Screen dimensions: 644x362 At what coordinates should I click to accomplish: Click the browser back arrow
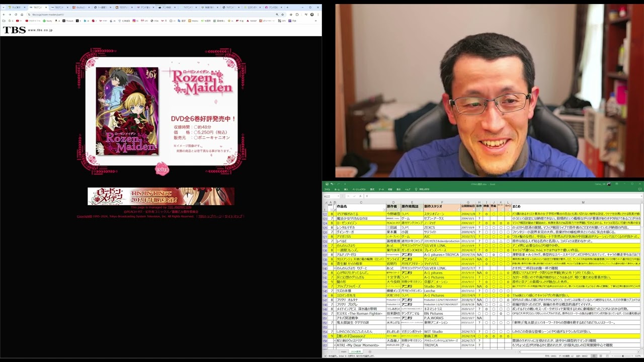(4, 15)
